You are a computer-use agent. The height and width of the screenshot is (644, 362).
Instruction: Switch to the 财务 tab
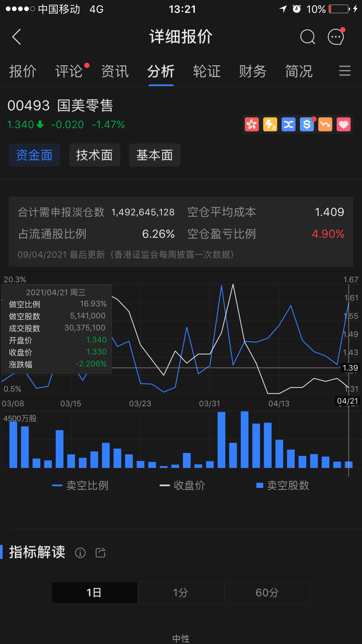click(x=253, y=71)
